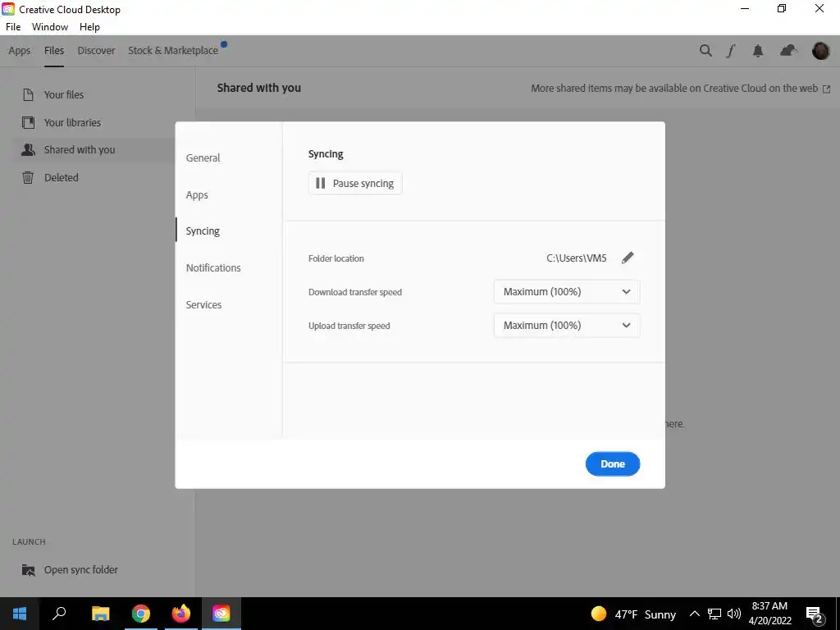This screenshot has height=630, width=840.
Task: Click the search magnifier icon in header
Action: point(705,51)
